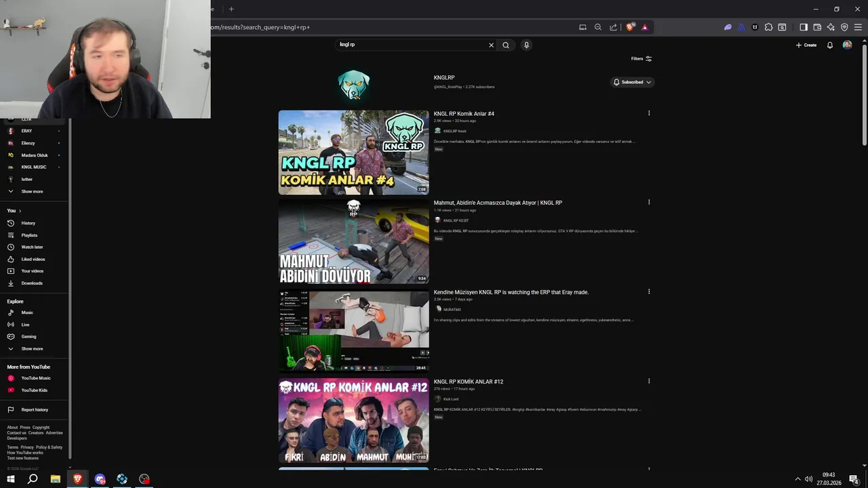The height and width of the screenshot is (488, 868).
Task: Open the ERAY subscription in sidebar
Action: pos(34,131)
